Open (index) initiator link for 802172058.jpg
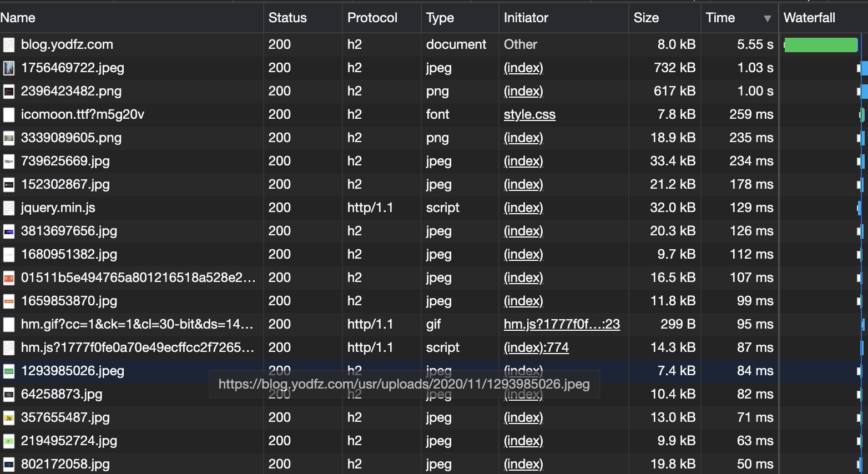 click(x=523, y=464)
